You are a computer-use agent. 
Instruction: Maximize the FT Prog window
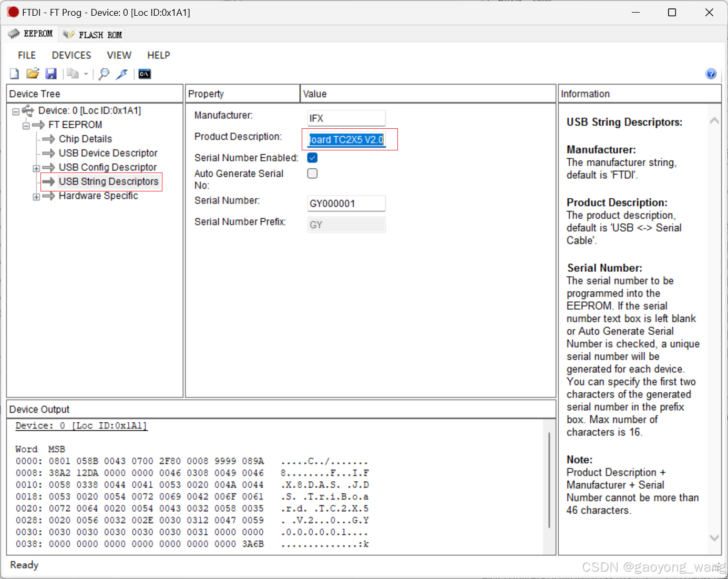672,12
